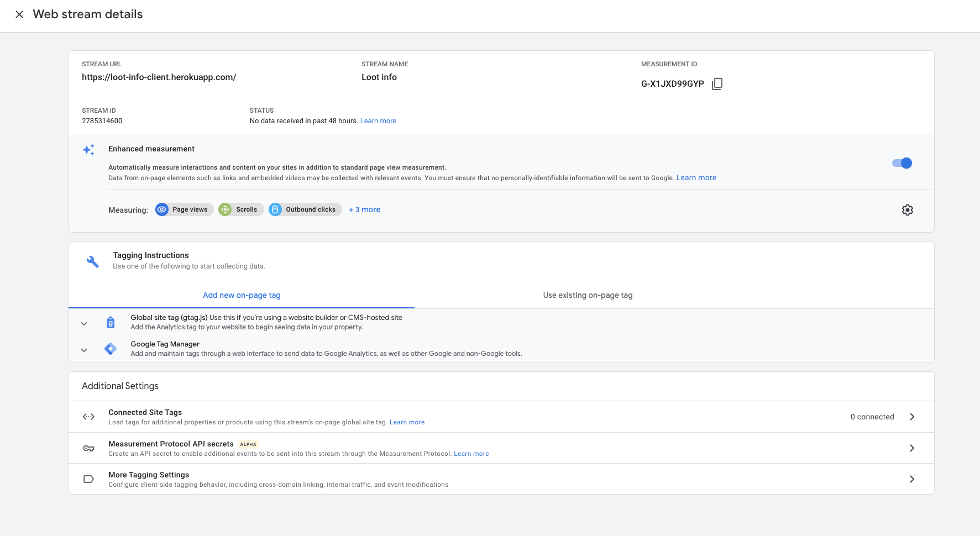Click the Additional Settings heading
This screenshot has width=980, height=536.
[x=120, y=386]
